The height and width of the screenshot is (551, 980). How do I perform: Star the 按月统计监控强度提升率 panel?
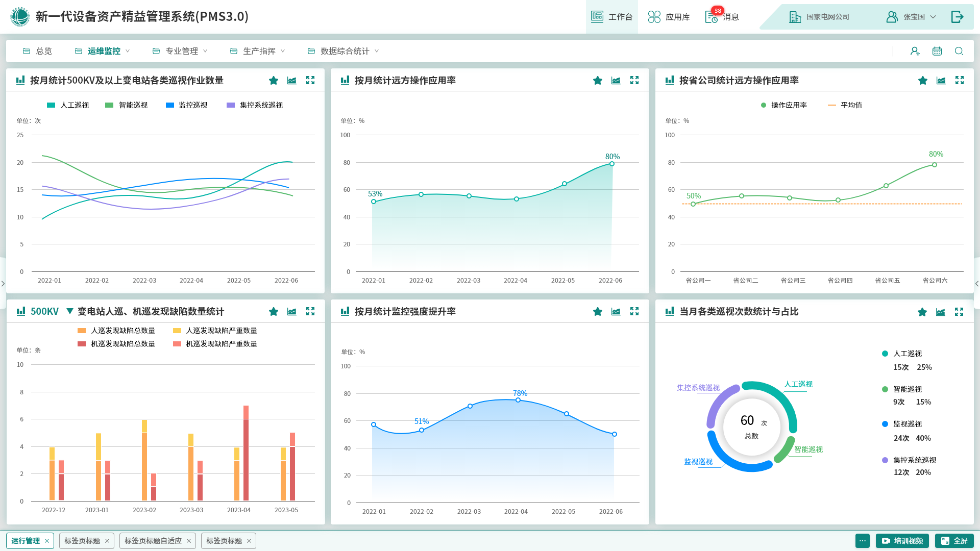click(598, 312)
